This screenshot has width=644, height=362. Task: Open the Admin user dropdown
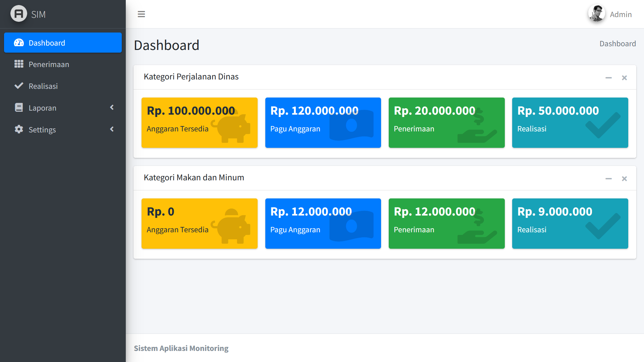click(x=621, y=14)
